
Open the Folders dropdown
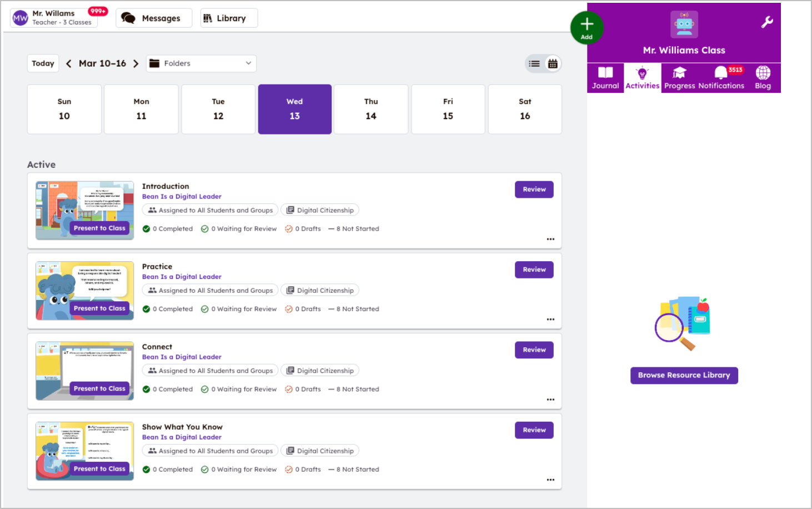pyautogui.click(x=201, y=63)
